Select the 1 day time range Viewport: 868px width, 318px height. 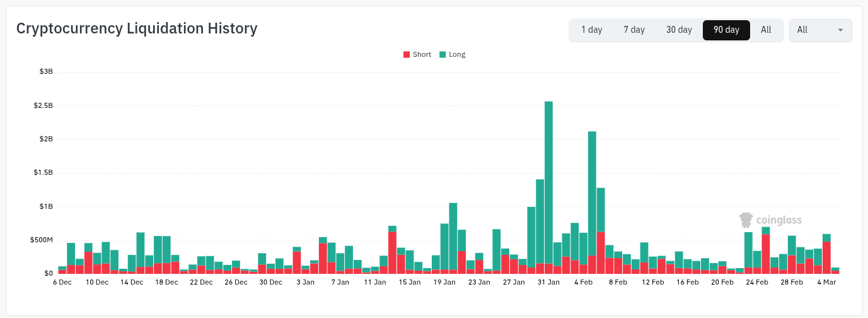591,30
